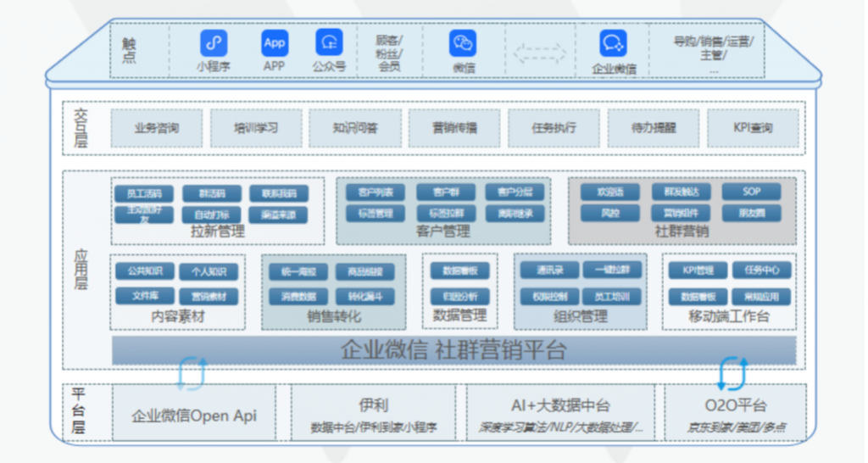Screen dimensions: 868x463
Task: Click the 员工培训 button
Action: (x=612, y=296)
